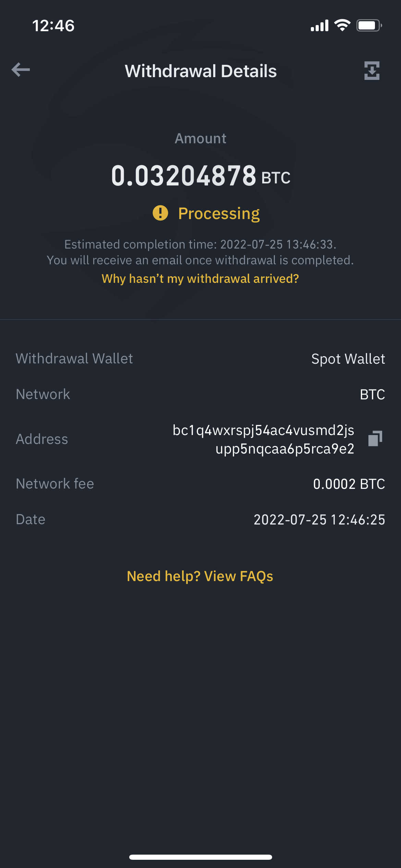
Task: Tap the estimated completion time text
Action: coord(200,244)
